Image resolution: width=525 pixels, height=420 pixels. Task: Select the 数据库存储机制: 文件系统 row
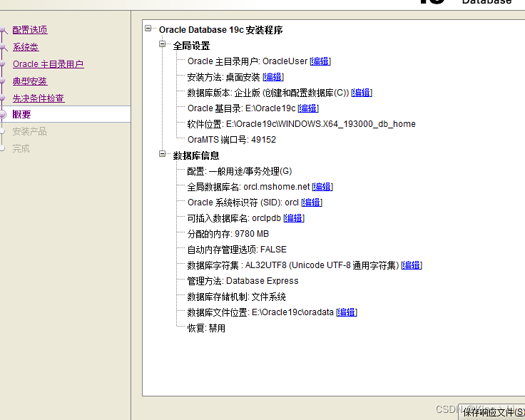(236, 297)
